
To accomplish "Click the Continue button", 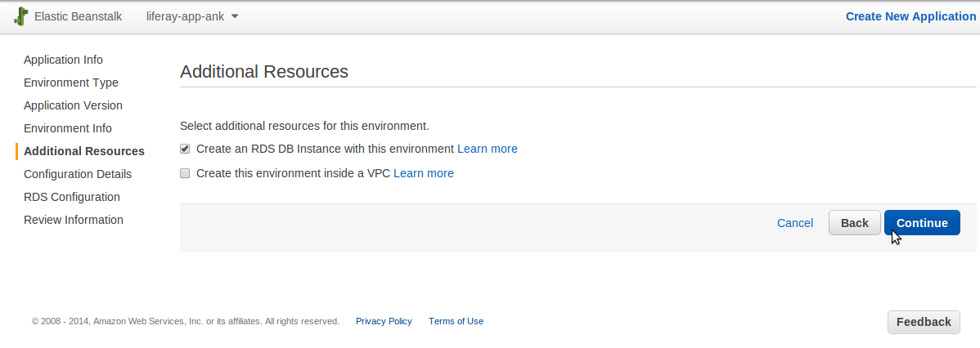I will pos(922,223).
